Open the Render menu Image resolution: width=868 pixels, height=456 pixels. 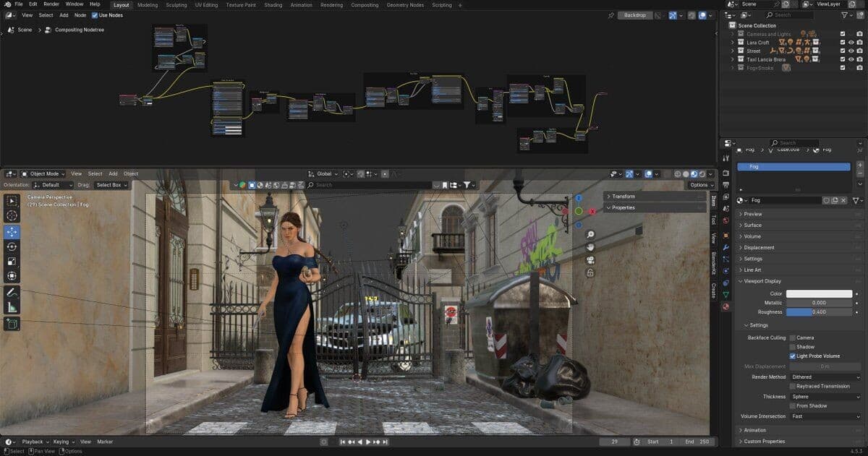[x=51, y=4]
